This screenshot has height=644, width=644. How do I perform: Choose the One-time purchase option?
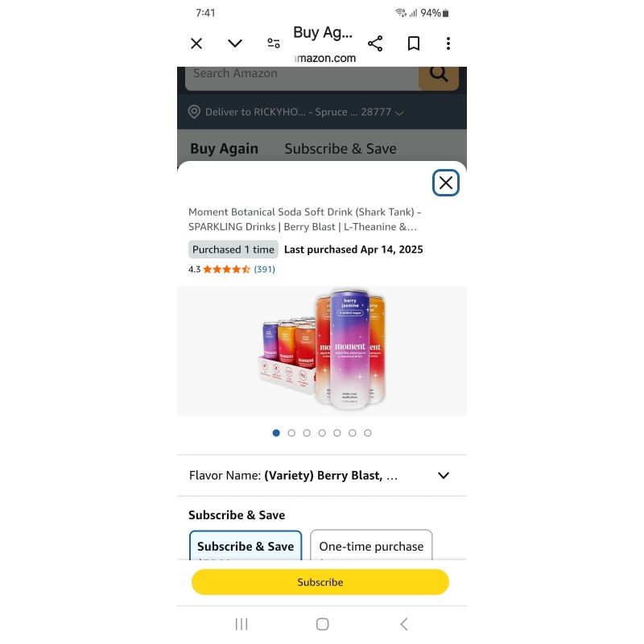(371, 546)
